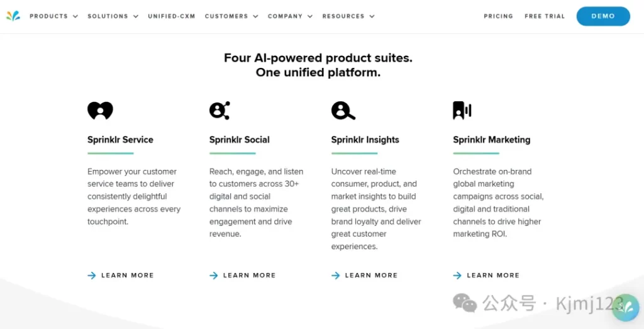Expand the Products dropdown menu
This screenshot has height=329, width=644.
pos(53,16)
